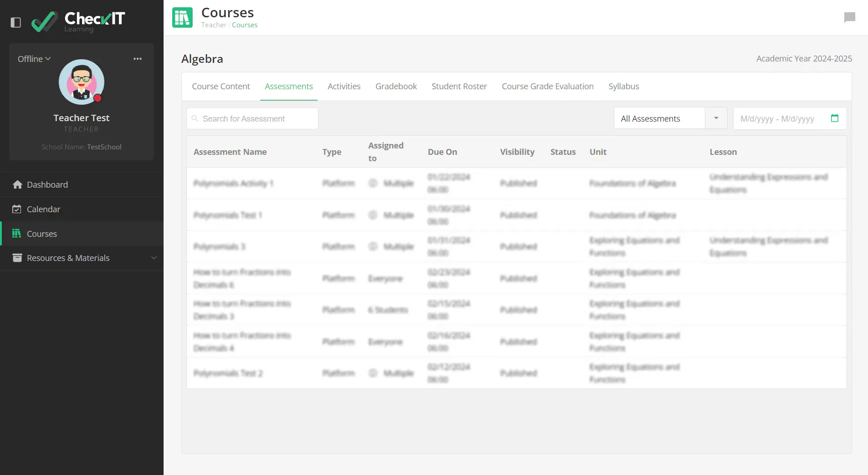The height and width of the screenshot is (475, 868).
Task: Expand the Resources & Materials chevron
Action: [154, 258]
